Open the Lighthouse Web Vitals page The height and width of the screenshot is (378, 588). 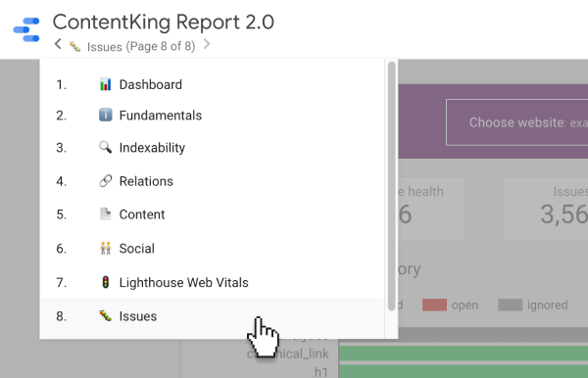(212, 282)
